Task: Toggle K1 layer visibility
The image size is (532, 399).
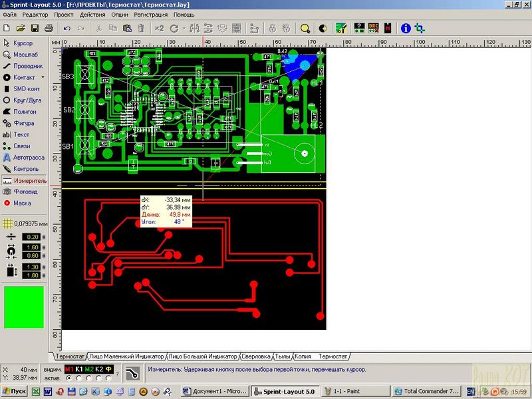Action: (x=79, y=369)
